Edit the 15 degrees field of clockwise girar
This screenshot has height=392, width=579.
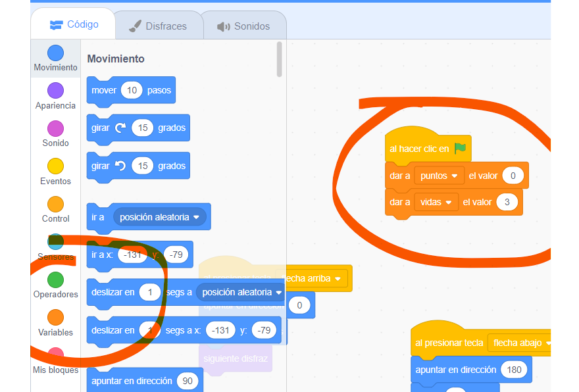(x=143, y=128)
